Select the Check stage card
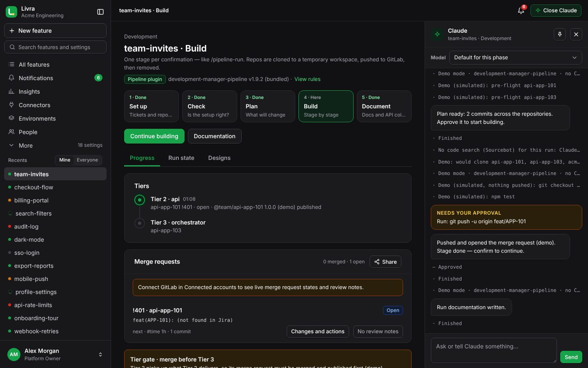 click(x=209, y=106)
